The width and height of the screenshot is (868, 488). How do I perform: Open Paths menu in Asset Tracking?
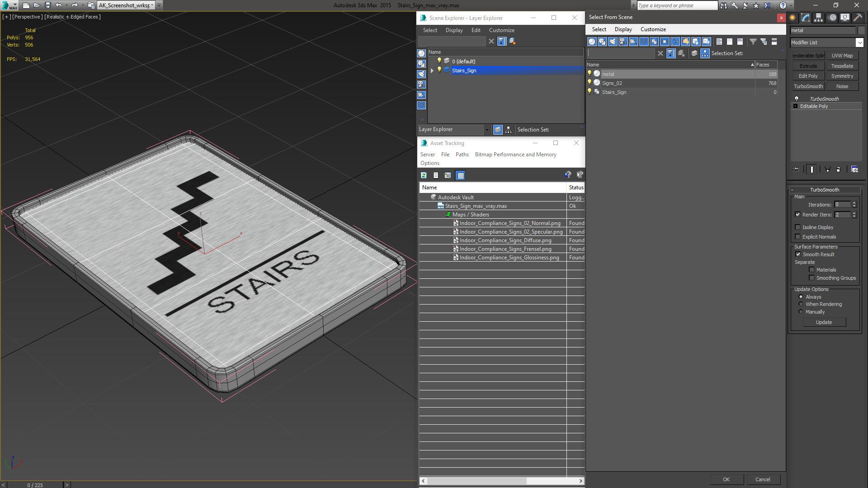tap(462, 155)
